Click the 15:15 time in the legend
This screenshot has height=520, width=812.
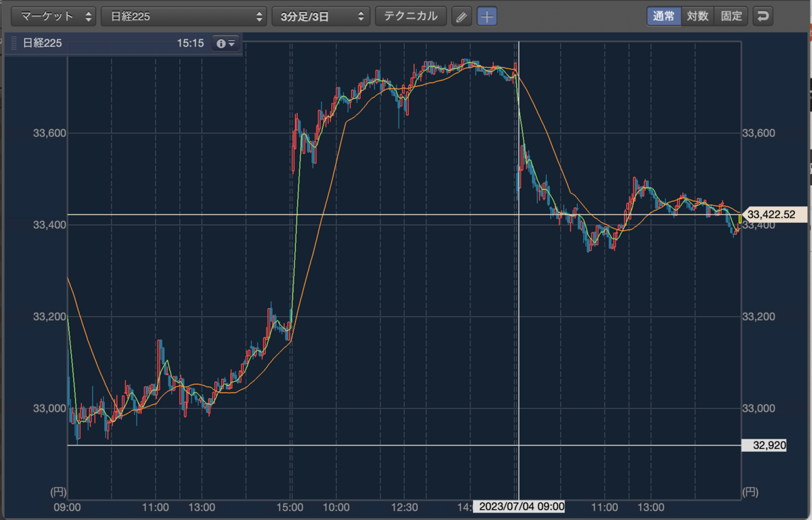pos(190,43)
